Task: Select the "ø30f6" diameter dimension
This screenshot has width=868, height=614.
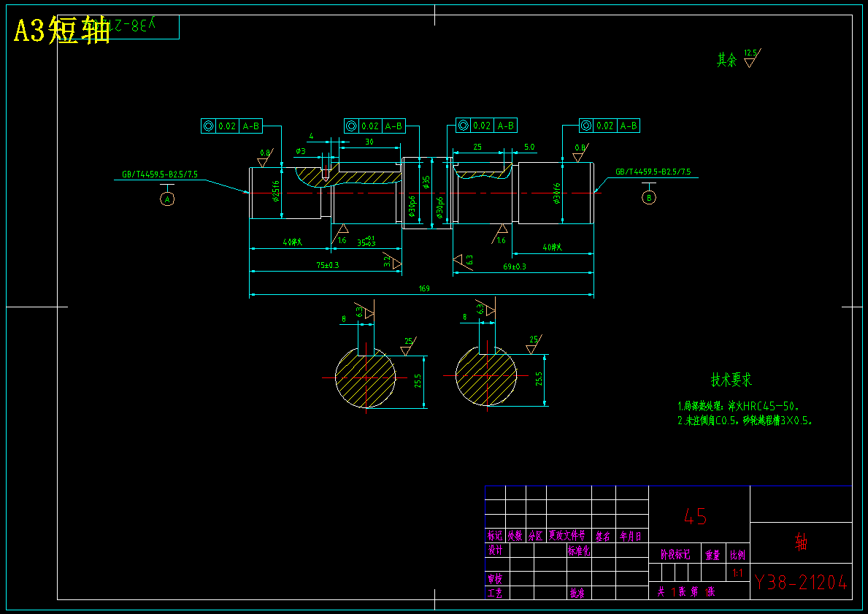Action: click(x=556, y=193)
